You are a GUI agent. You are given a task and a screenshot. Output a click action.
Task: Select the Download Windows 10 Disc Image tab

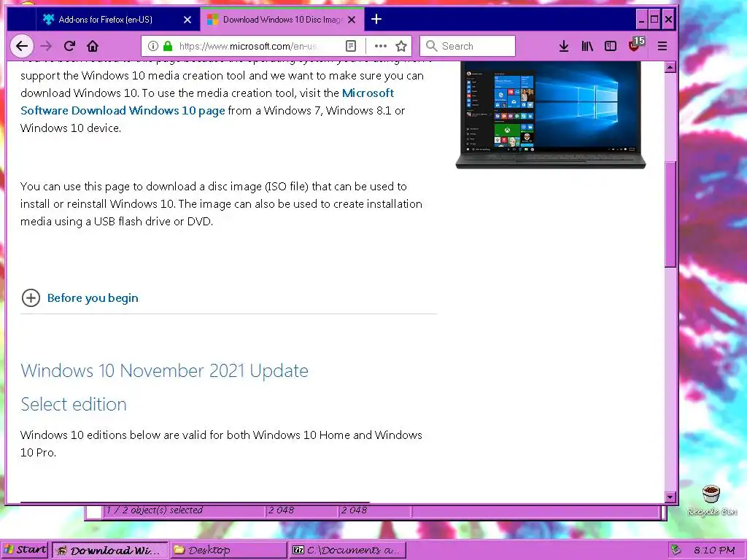282,20
